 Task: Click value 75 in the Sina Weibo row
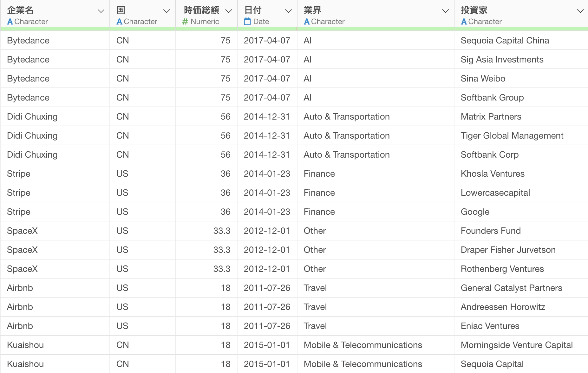tap(225, 79)
